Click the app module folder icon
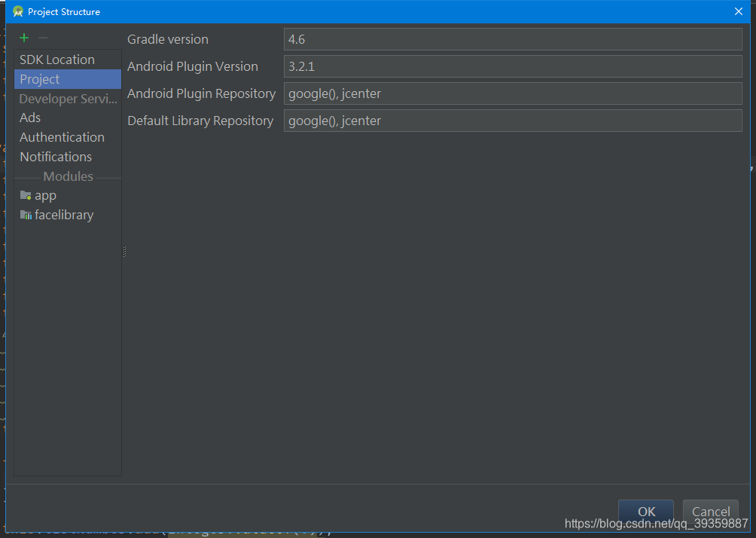756x538 pixels. [26, 195]
